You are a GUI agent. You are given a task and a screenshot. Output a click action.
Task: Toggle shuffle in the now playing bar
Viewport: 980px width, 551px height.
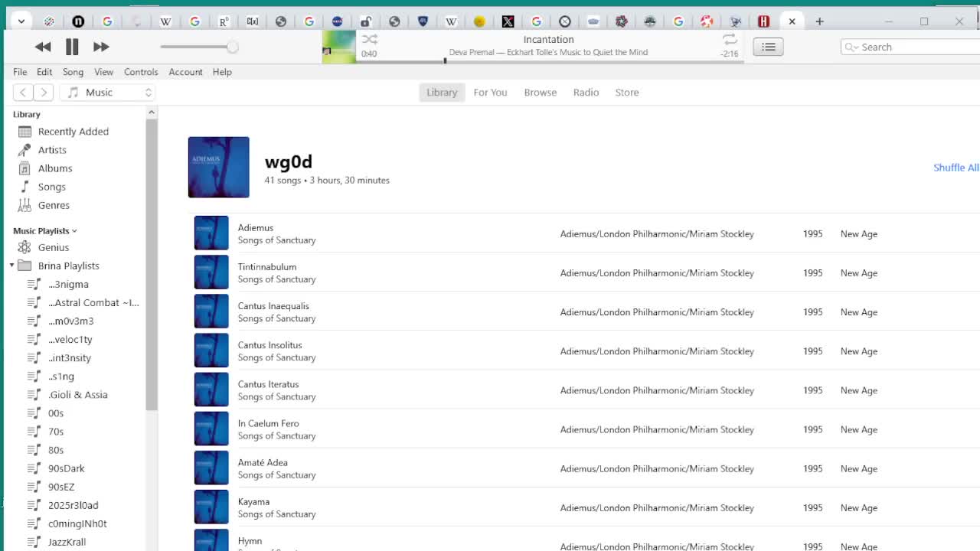pos(370,39)
